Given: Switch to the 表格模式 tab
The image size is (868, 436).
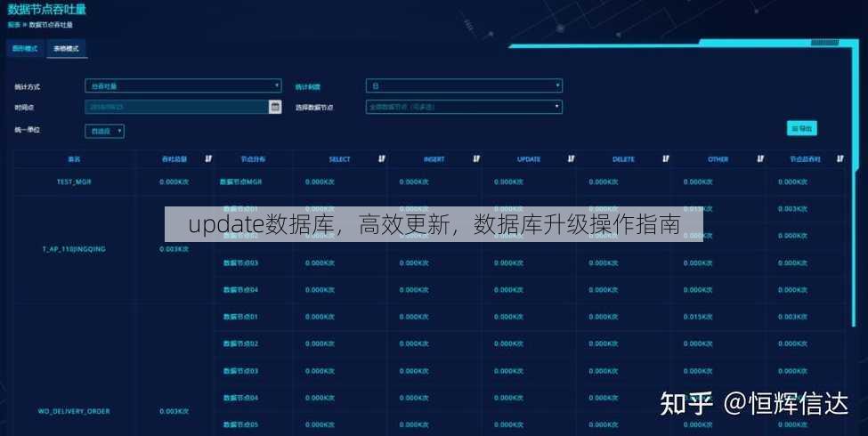Looking at the screenshot, I should [x=66, y=49].
